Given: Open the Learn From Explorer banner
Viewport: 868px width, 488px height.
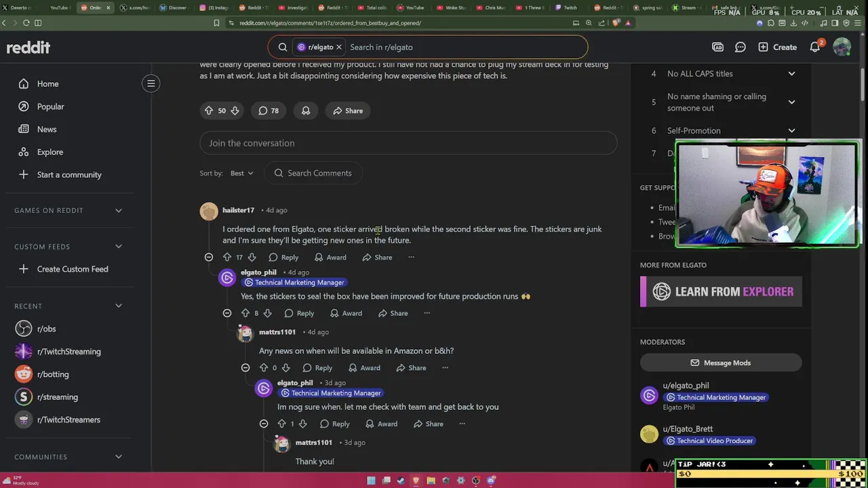Looking at the screenshot, I should 721,292.
